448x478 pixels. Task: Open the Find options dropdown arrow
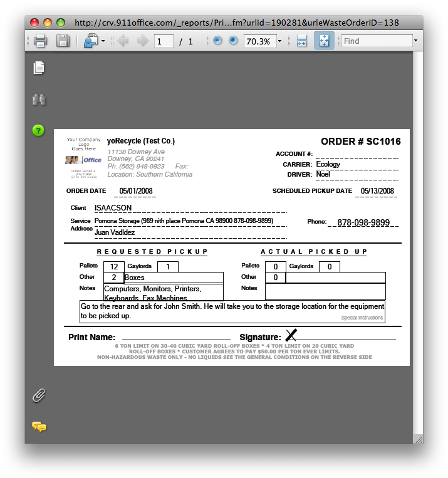coord(415,41)
